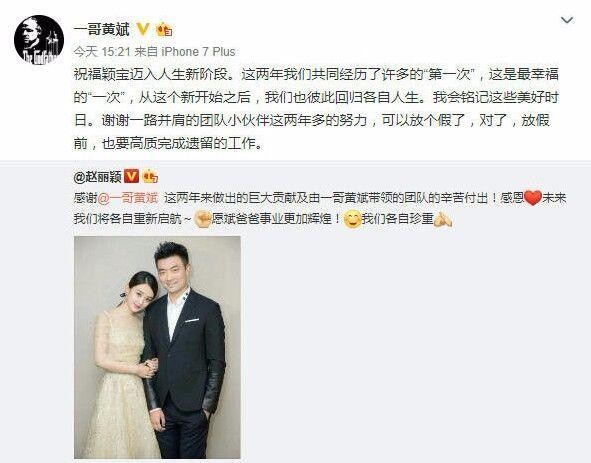Open the @赵丽颖 profile link
Image resolution: width=591 pixels, height=463 pixels.
click(98, 176)
